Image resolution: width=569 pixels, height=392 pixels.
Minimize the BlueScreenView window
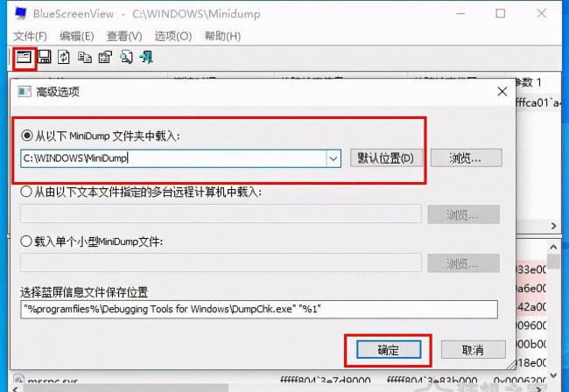point(460,13)
